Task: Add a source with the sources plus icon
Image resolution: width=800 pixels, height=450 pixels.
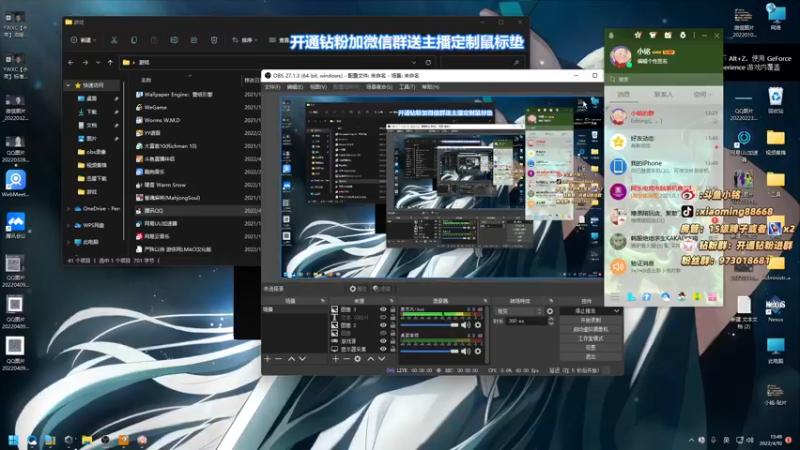Action: [335, 359]
